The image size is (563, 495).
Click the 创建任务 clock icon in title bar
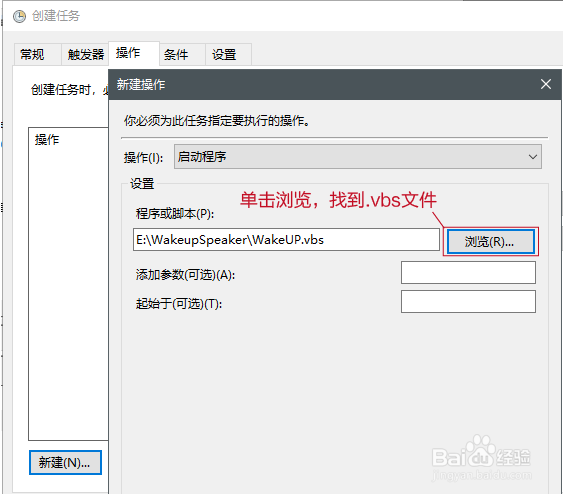coord(19,16)
